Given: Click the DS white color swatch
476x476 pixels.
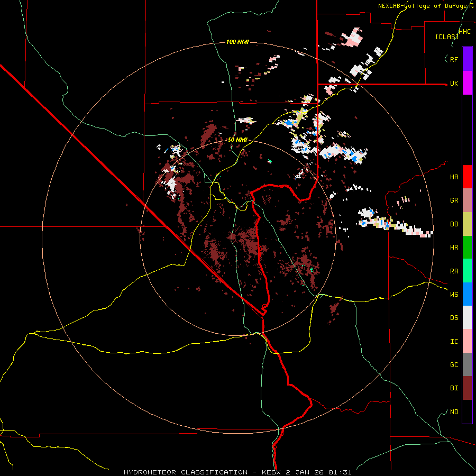Looking at the screenshot, I should (x=467, y=317).
